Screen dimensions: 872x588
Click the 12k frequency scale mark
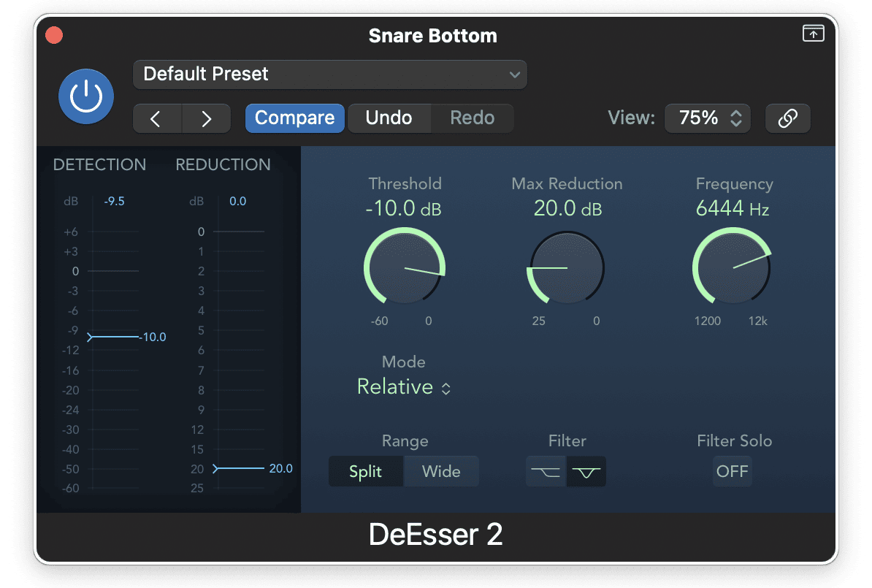click(757, 321)
